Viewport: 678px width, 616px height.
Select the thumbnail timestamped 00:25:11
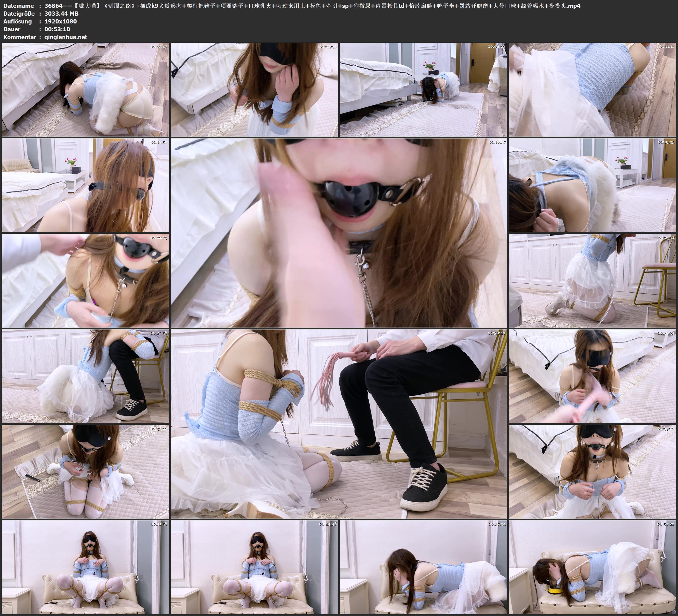tap(592, 280)
